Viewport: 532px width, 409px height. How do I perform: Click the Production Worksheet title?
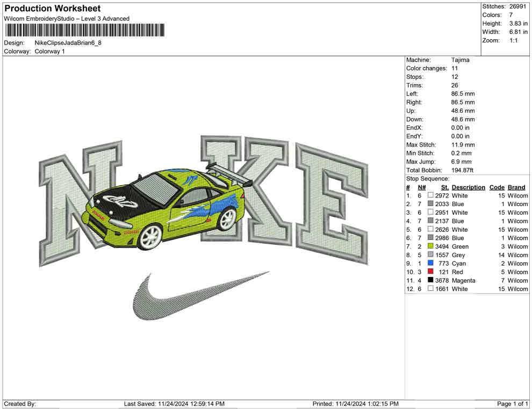coord(52,9)
